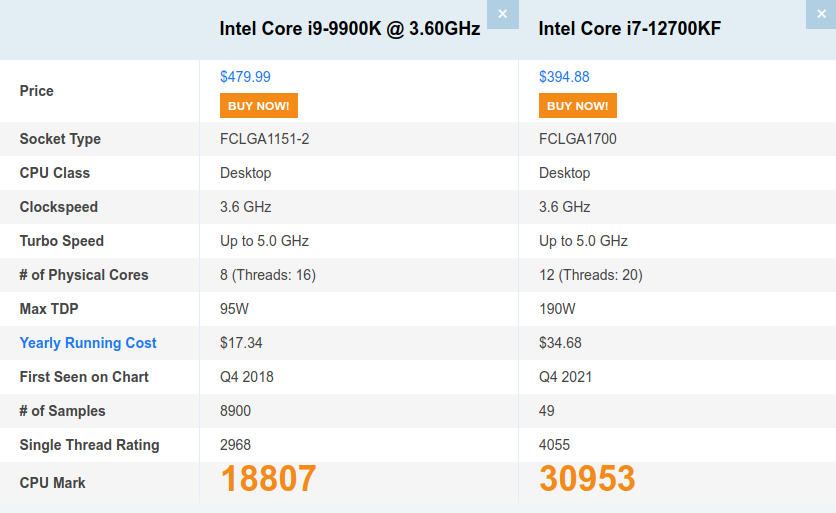Click BUY NOW for the i9-9900K
Viewport: 836px width, 513px height.
[258, 106]
